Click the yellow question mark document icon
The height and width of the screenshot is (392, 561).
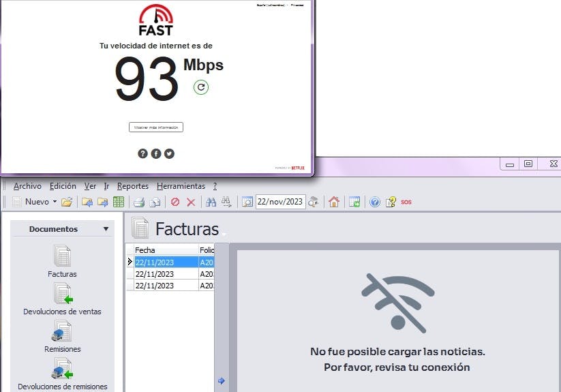[391, 202]
